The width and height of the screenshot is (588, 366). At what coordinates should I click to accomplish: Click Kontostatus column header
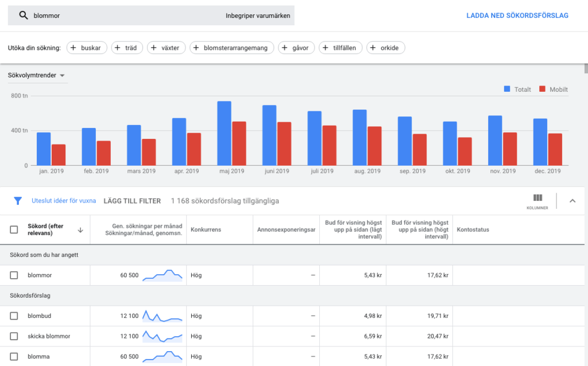click(473, 229)
